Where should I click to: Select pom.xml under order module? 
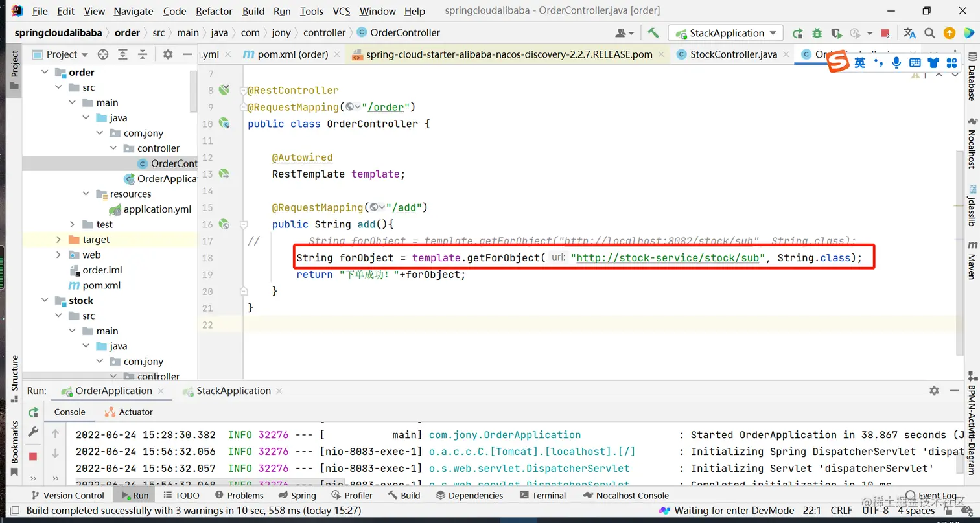(95, 285)
